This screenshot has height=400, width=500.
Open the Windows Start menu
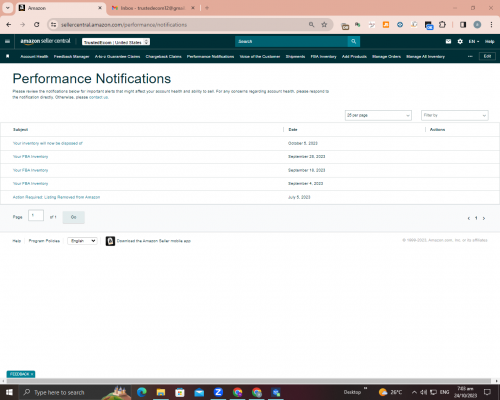(x=9, y=392)
